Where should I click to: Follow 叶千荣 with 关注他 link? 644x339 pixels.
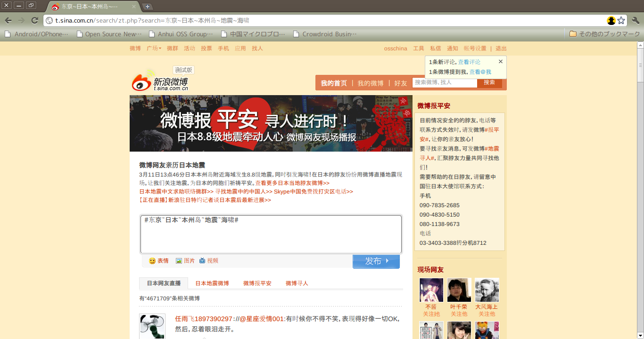(x=459, y=314)
